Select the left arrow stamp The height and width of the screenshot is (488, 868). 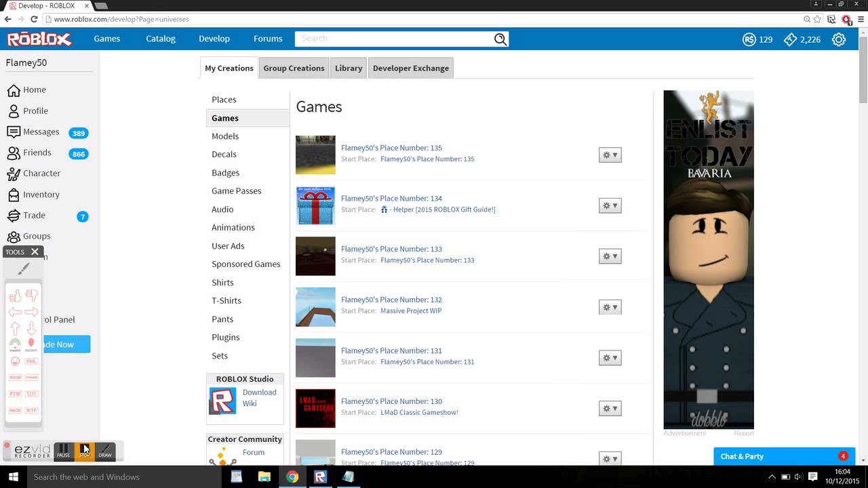(x=15, y=312)
